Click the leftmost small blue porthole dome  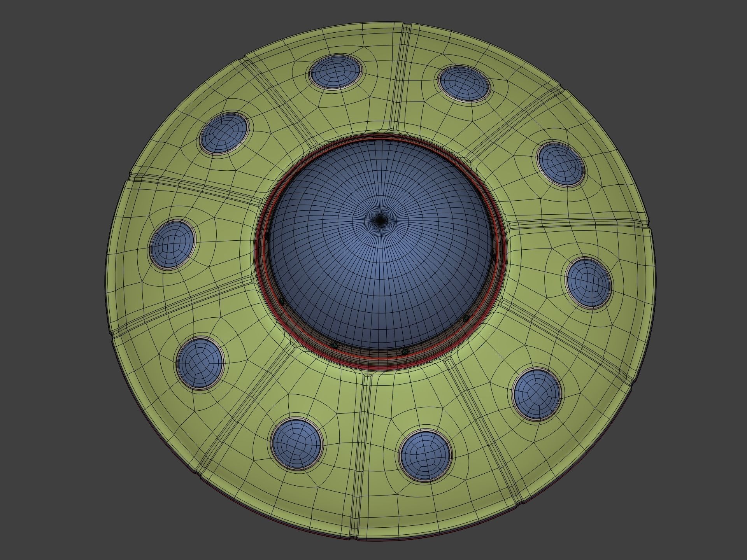pos(172,244)
